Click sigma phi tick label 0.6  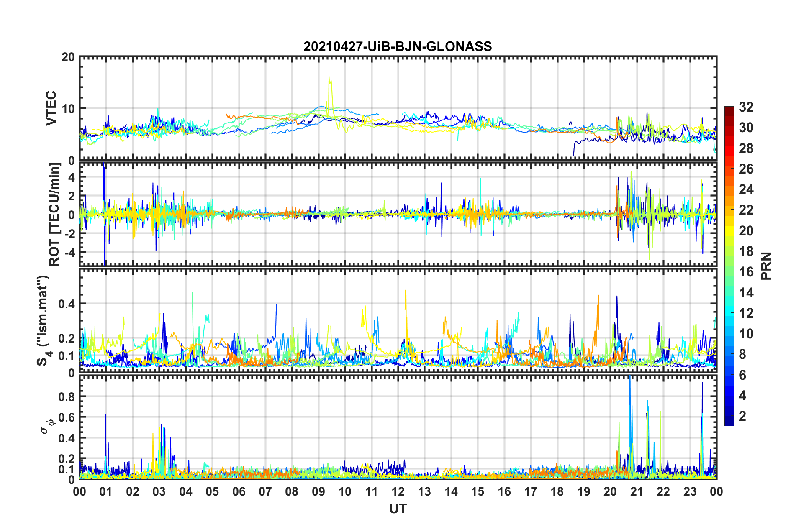67,417
